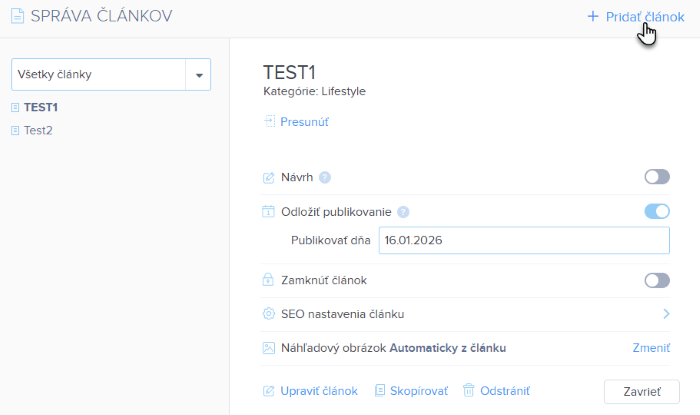Screen dimensions: 700x415
Task: Click the Skopírovať copy icon
Action: [380, 391]
